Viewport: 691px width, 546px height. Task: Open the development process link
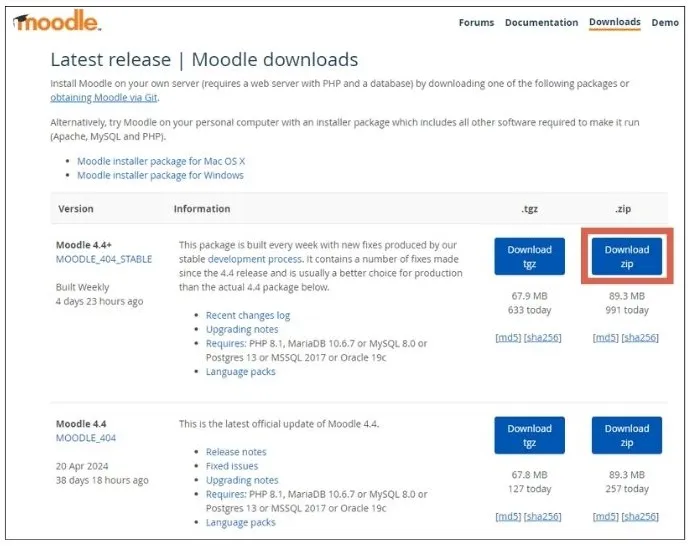255,259
